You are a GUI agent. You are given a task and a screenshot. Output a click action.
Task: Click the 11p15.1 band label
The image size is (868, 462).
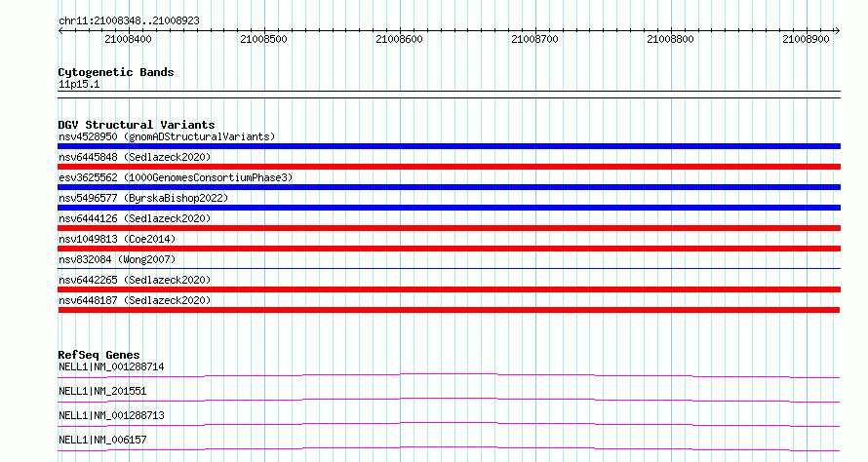79,84
